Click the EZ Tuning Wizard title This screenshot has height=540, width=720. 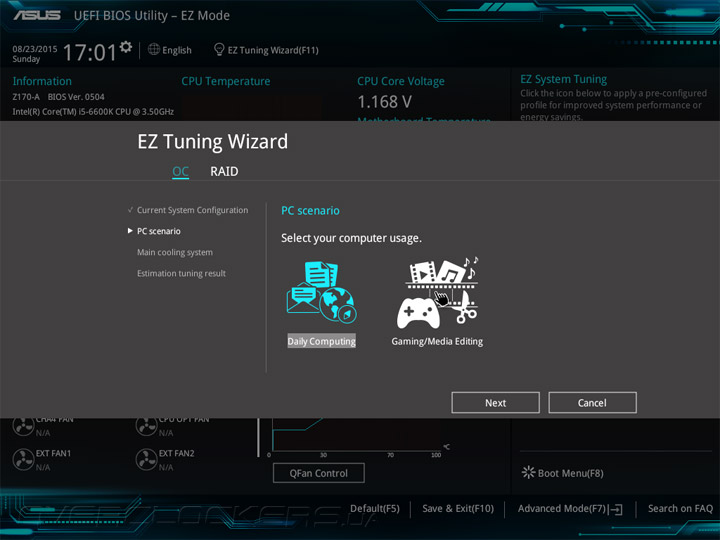tap(213, 141)
